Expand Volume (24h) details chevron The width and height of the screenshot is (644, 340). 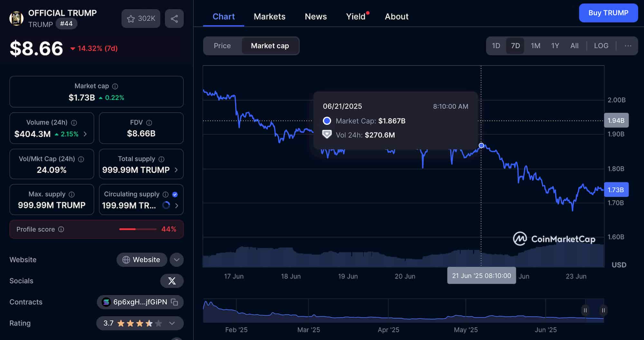(x=85, y=134)
